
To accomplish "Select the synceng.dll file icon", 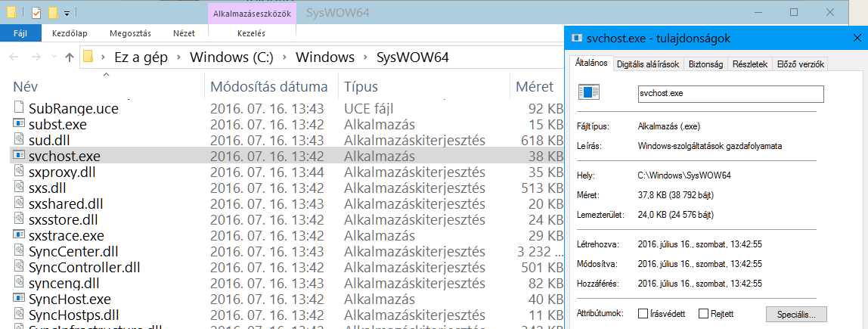I will click(19, 284).
